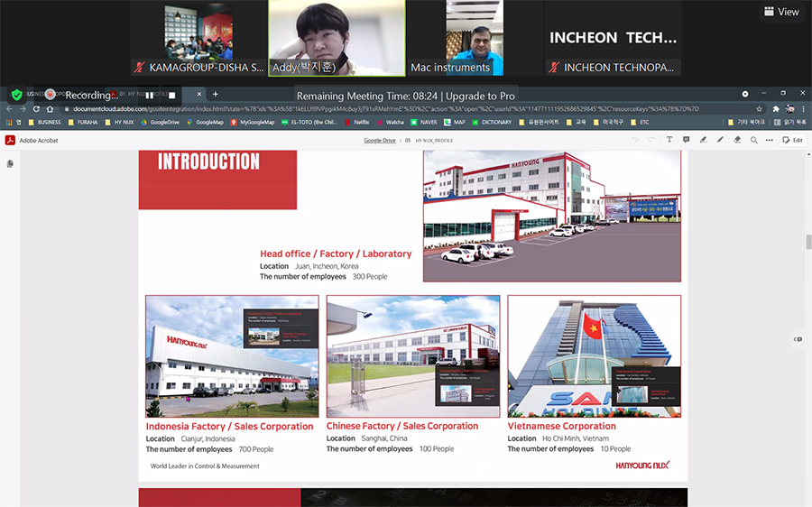Pause the Zoom recording
812x507 pixels.
pos(149,96)
